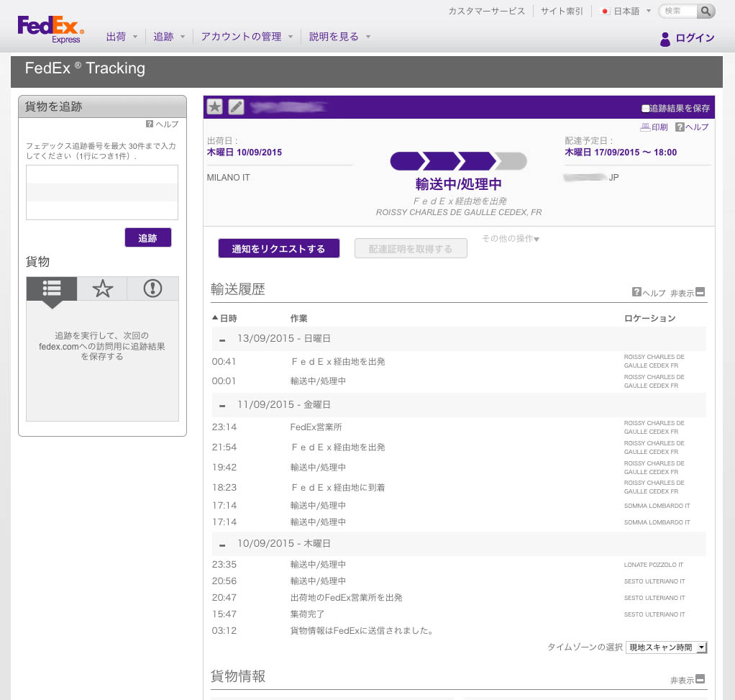Open help icon next to 印刷
The image size is (735, 700).
click(680, 127)
